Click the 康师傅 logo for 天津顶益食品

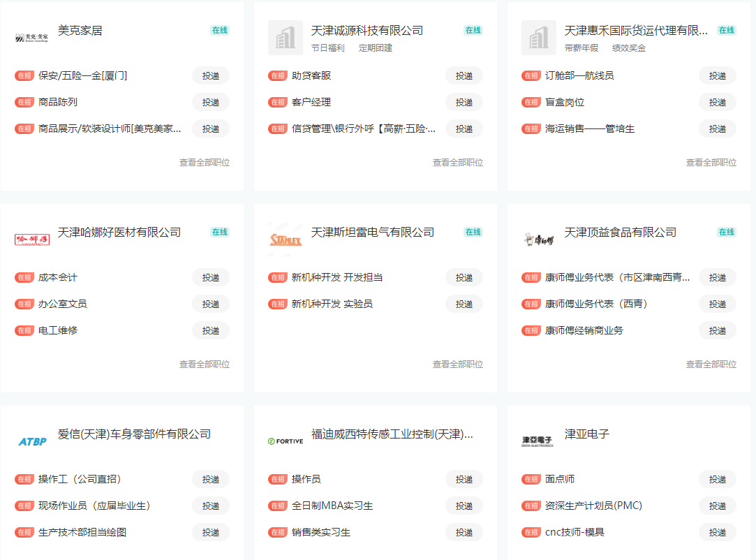539,240
